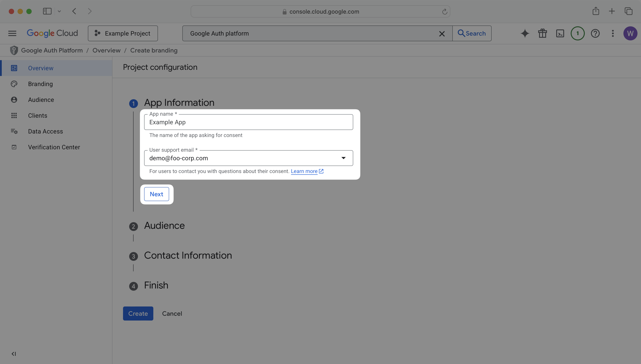
Task: Expand the User support email dropdown
Action: pos(344,158)
